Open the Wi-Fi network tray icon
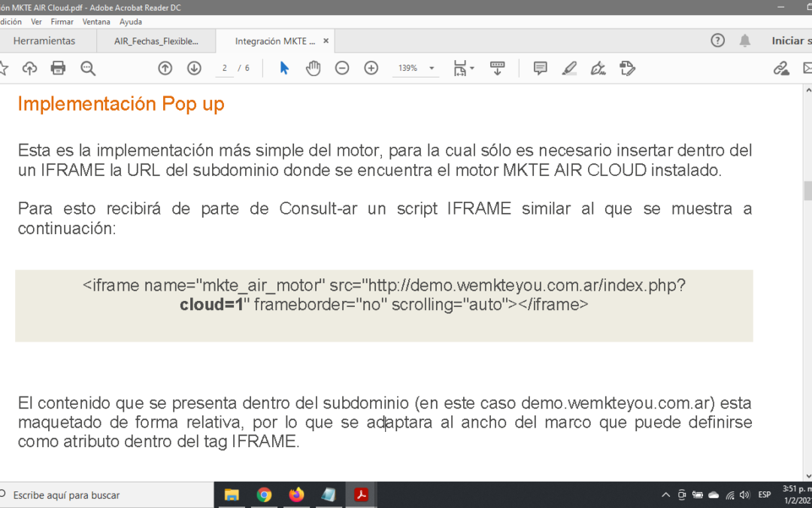The width and height of the screenshot is (812, 508). tap(730, 495)
